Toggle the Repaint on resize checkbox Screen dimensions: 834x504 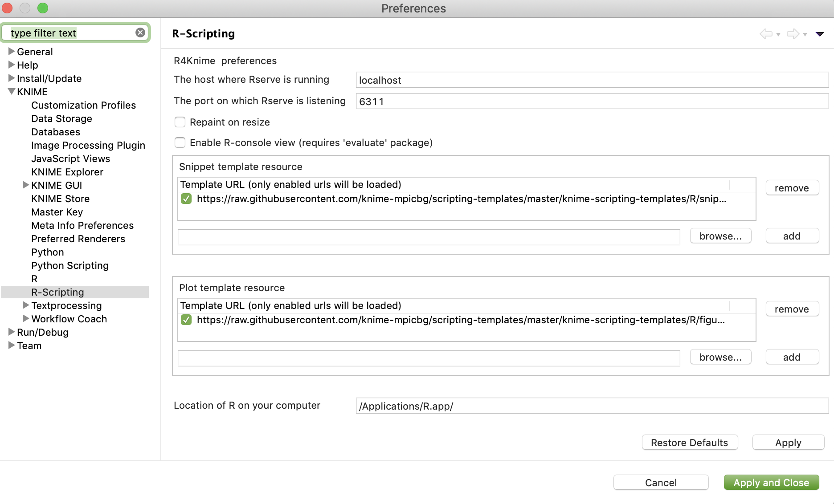click(x=180, y=122)
